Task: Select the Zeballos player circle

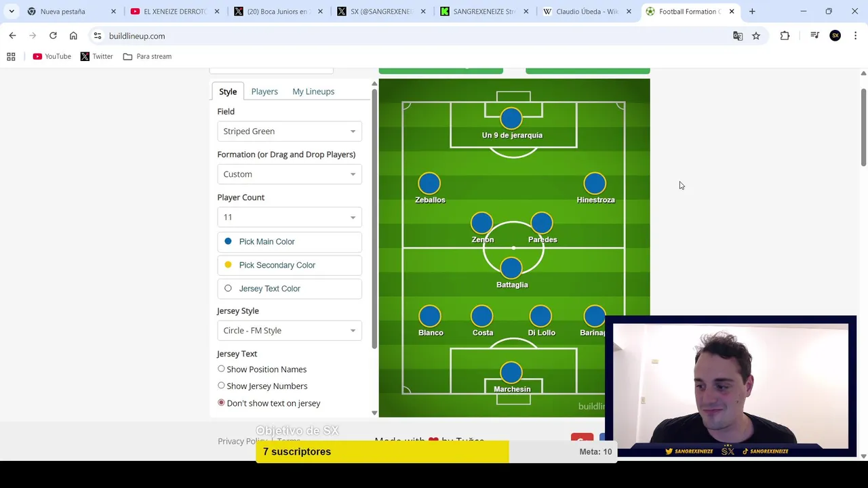Action: coord(429,183)
